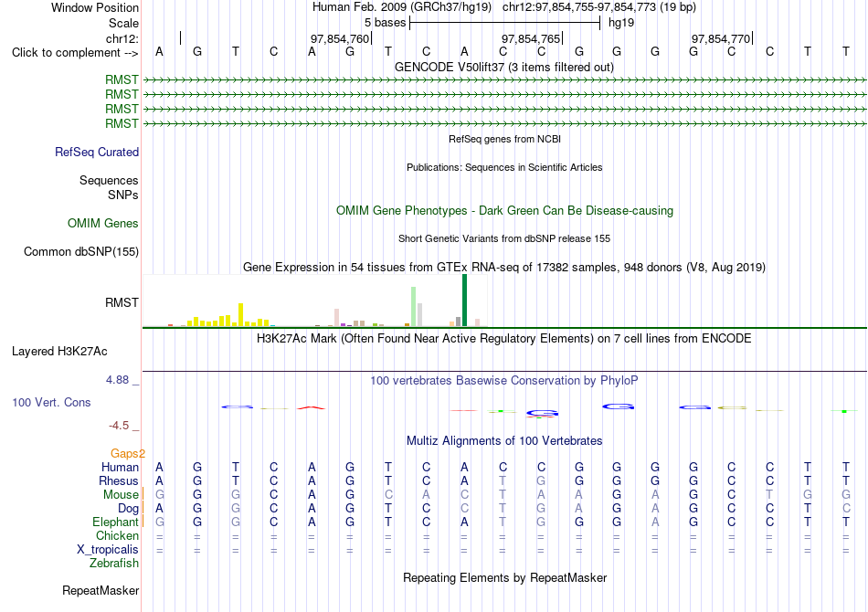The width and height of the screenshot is (868, 612).
Task: Open 'Repeating Elements by RepeatMasker' title
Action: (x=504, y=577)
